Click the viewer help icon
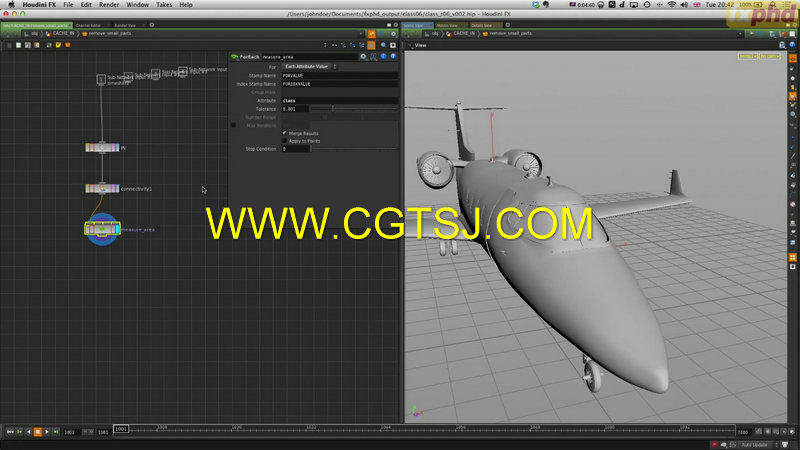800x450 pixels. [x=792, y=45]
